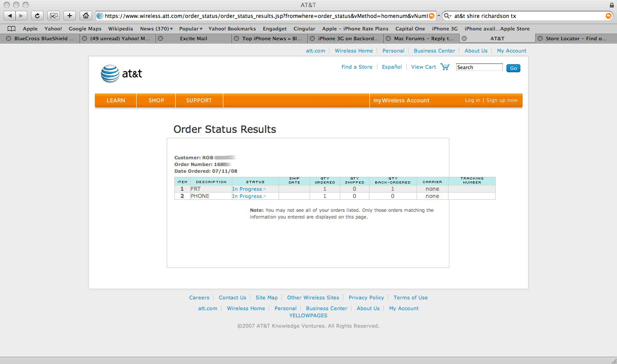Click the Log in link
Image resolution: width=617 pixels, height=364 pixels.
coord(472,100)
